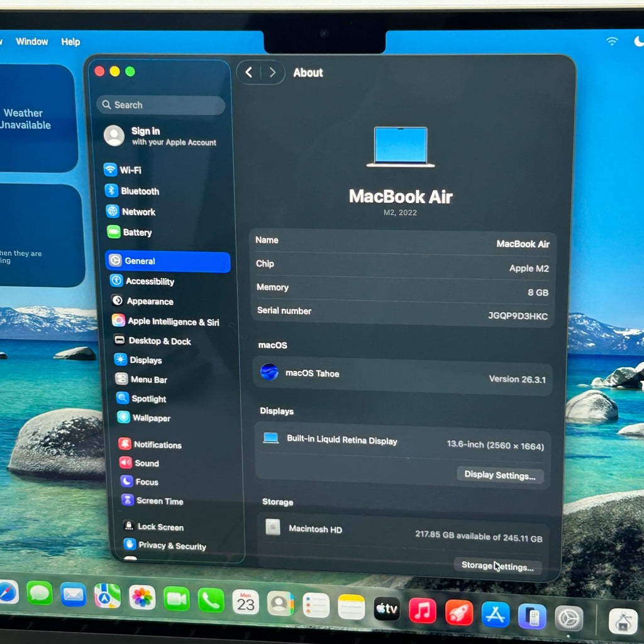The image size is (644, 644).
Task: Open Calendar showing 23 in Dock
Action: click(246, 602)
